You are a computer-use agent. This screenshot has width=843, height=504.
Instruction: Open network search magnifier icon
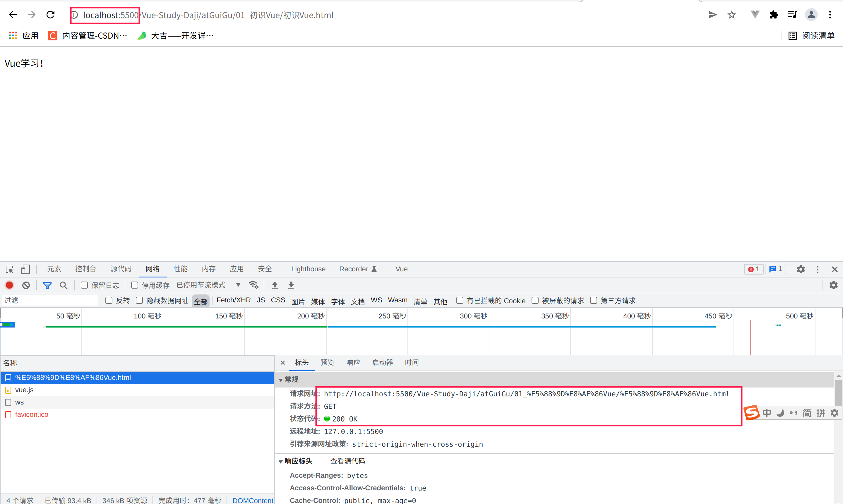click(x=64, y=285)
